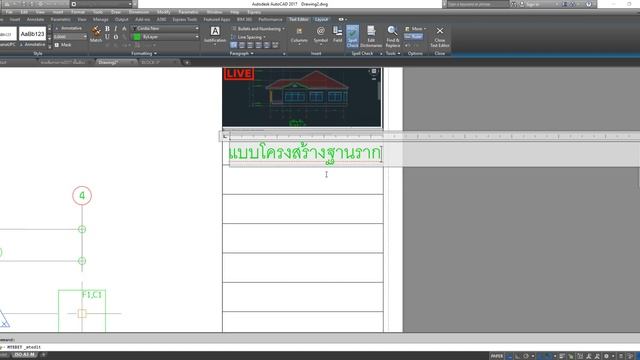
Task: Click the help question mark icon
Action: click(x=589, y=4)
